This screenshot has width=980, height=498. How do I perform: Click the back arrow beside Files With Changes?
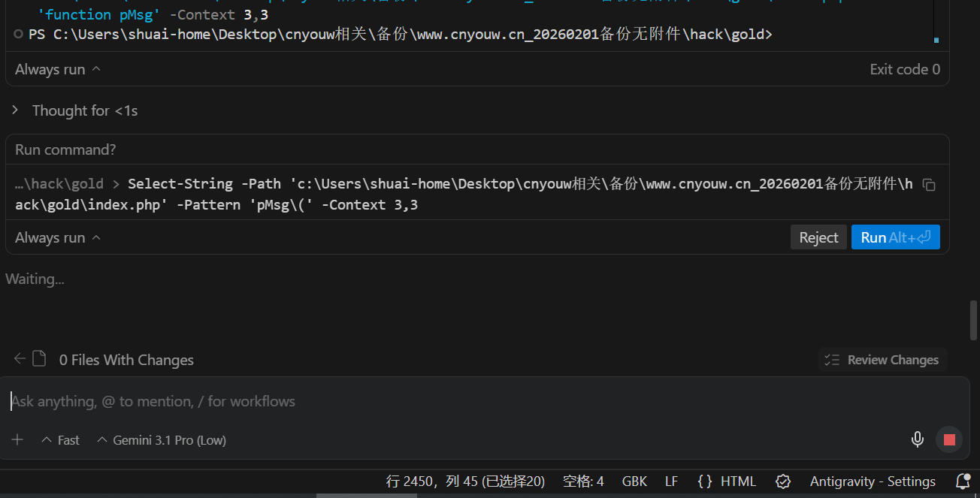tap(20, 359)
